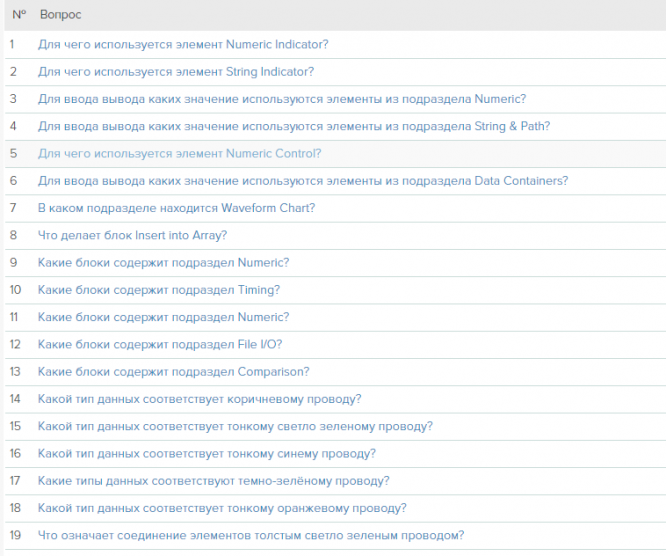Open the Insert into Array question
The width and height of the screenshot is (666, 556).
tap(133, 235)
